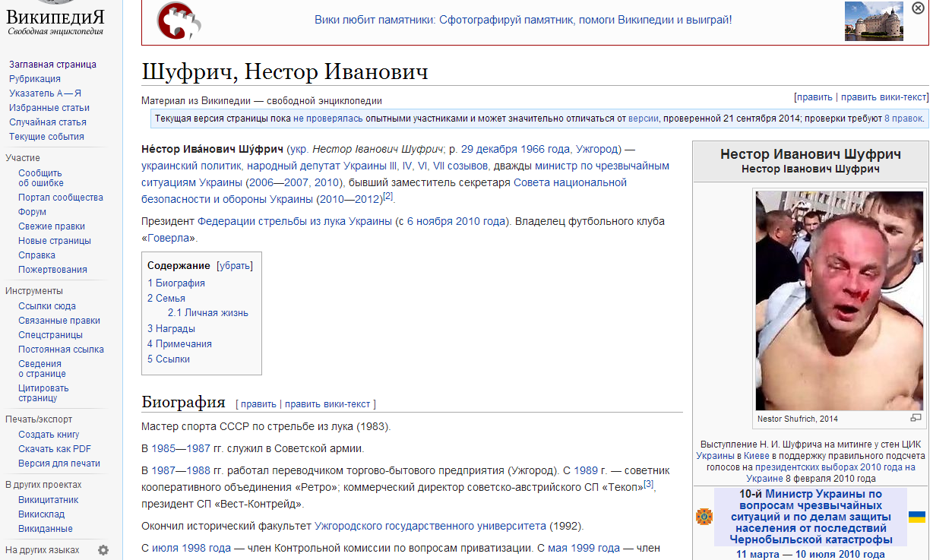933x560 pixels.
Task: Jump to contents entry 5 Ссылки
Action: point(169,359)
